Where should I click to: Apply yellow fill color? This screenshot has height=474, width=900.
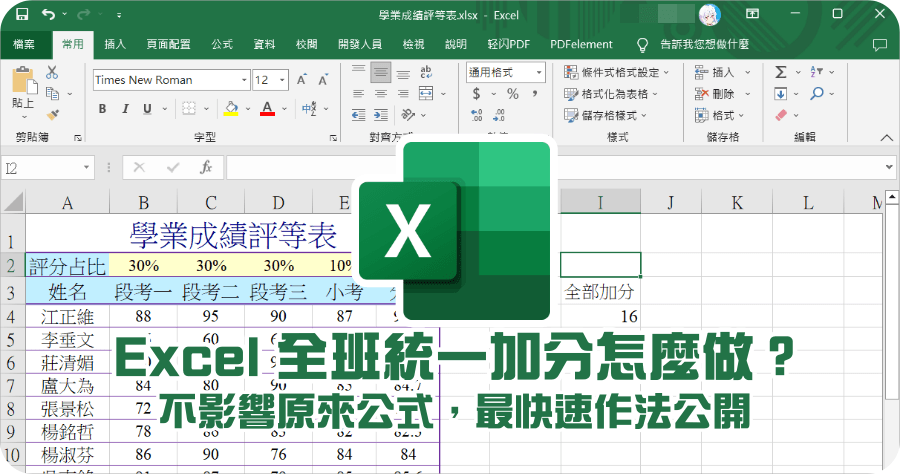[231, 108]
